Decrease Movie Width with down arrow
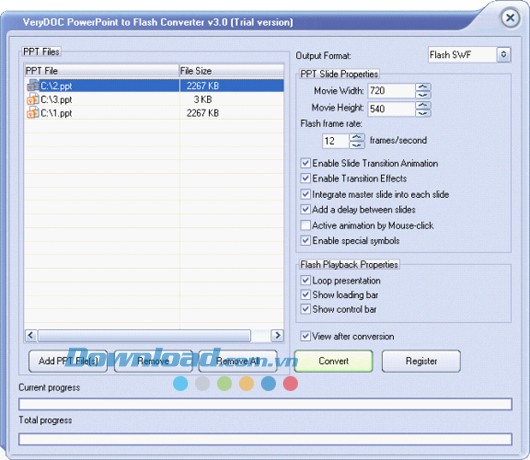The height and width of the screenshot is (460, 530). pyautogui.click(x=423, y=95)
